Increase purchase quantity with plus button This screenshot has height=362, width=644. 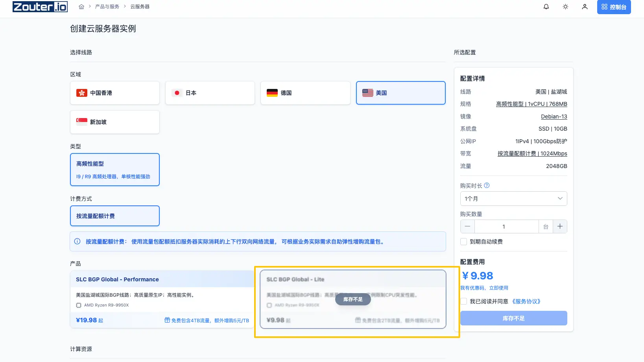tap(560, 227)
